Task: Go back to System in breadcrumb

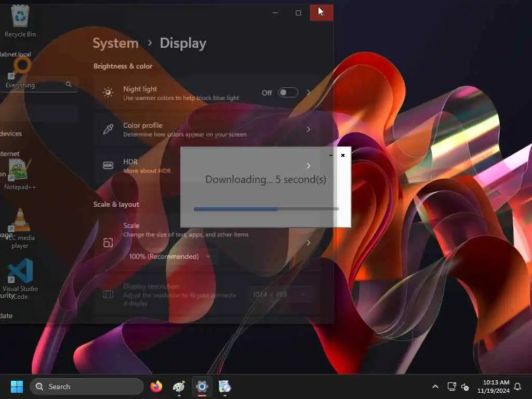Action: (115, 43)
